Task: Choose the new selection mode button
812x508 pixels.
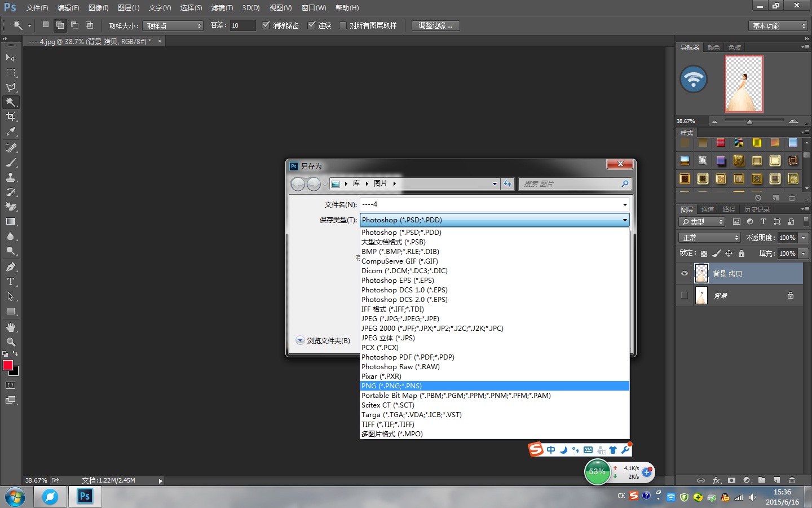Action: (46, 25)
